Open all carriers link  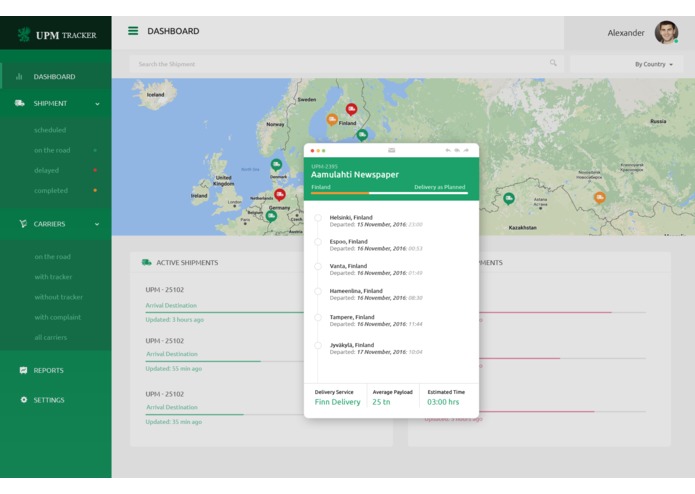(x=51, y=337)
